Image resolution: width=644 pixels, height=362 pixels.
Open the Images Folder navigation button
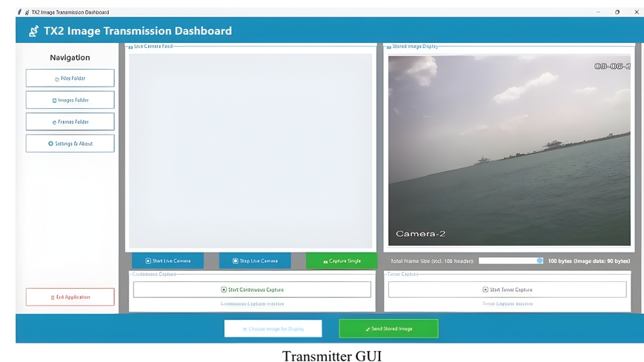[x=70, y=100]
